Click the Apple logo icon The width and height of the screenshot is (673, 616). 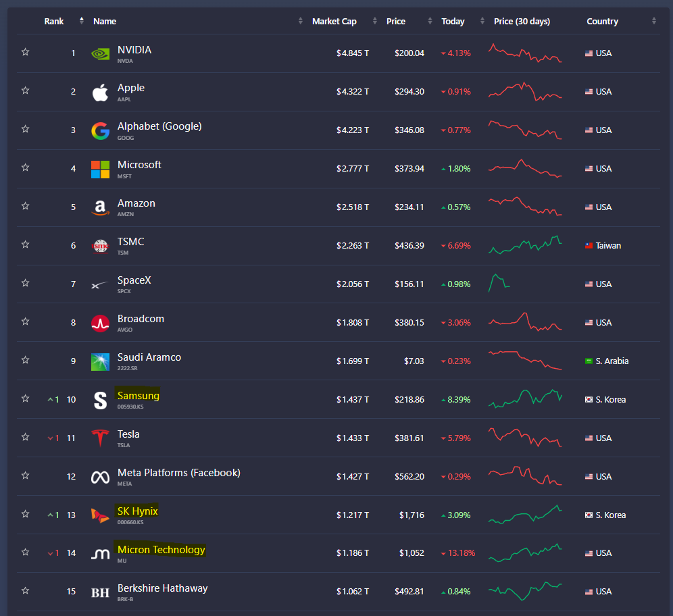click(x=101, y=93)
